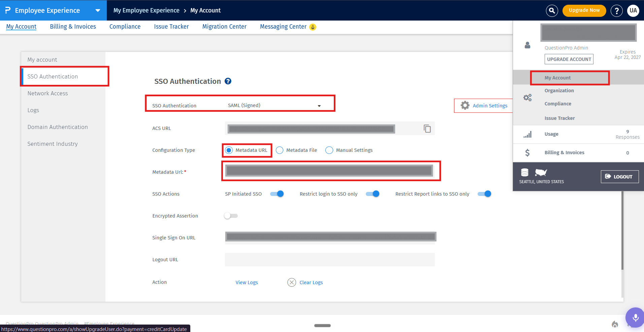644x332 pixels.
Task: Open the Admin Settings link
Action: pyautogui.click(x=490, y=106)
